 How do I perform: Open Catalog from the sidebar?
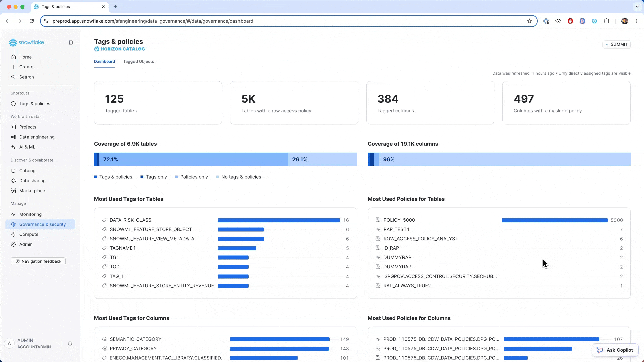click(27, 170)
